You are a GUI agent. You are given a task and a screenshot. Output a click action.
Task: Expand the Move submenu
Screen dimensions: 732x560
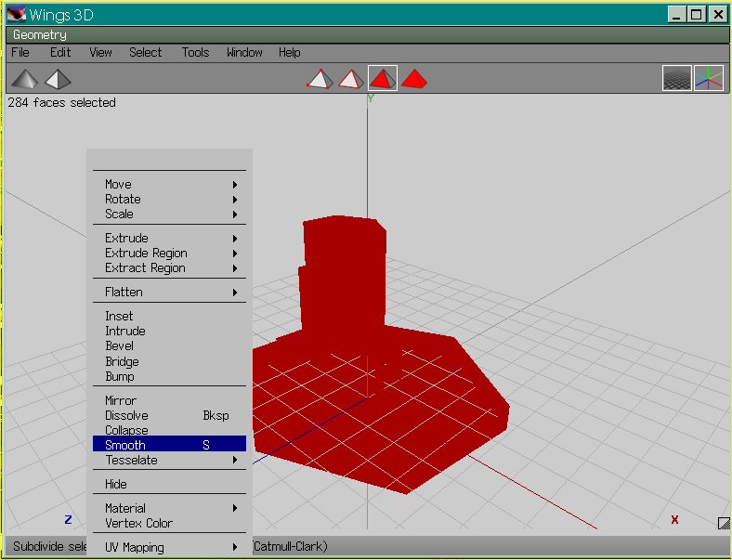coord(169,185)
